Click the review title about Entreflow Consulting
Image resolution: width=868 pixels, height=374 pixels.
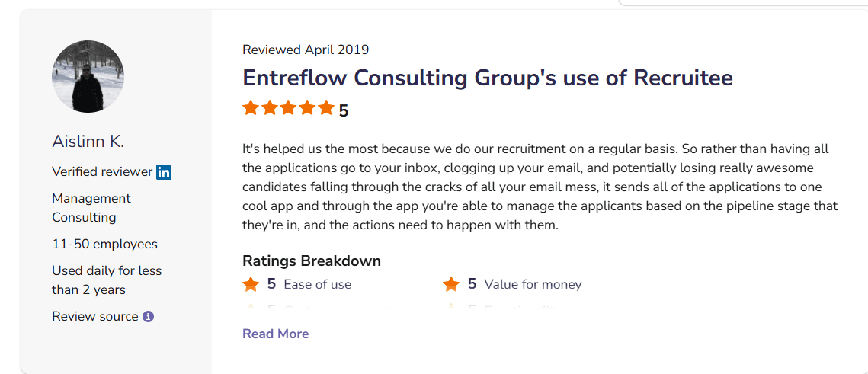(x=488, y=78)
